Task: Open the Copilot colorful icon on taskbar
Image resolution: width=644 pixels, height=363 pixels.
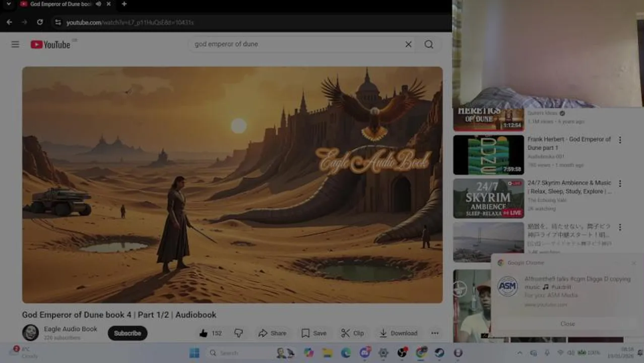Action: click(x=309, y=353)
